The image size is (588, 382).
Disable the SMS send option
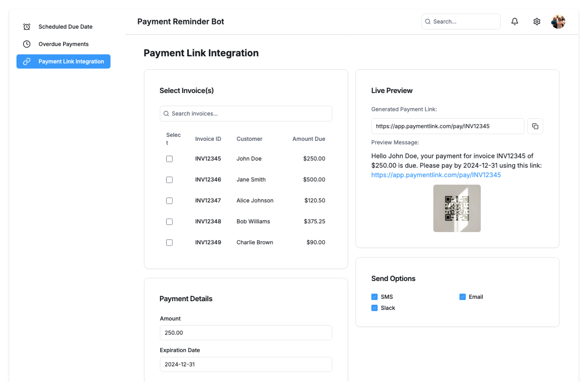click(x=374, y=297)
